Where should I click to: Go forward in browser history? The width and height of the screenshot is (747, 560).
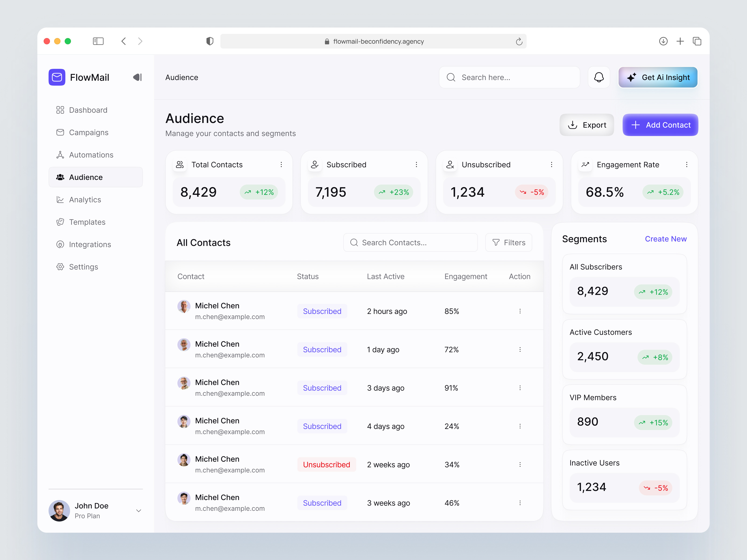(x=140, y=41)
